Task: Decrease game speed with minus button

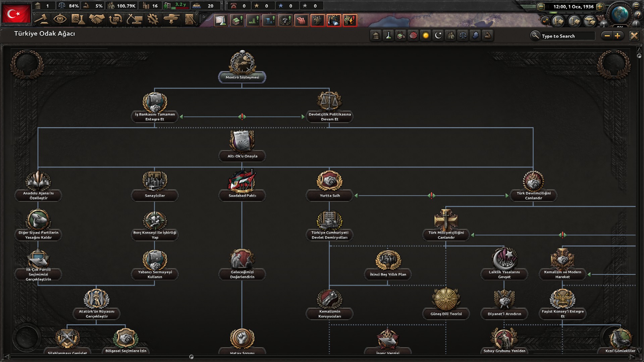Action: (x=541, y=7)
